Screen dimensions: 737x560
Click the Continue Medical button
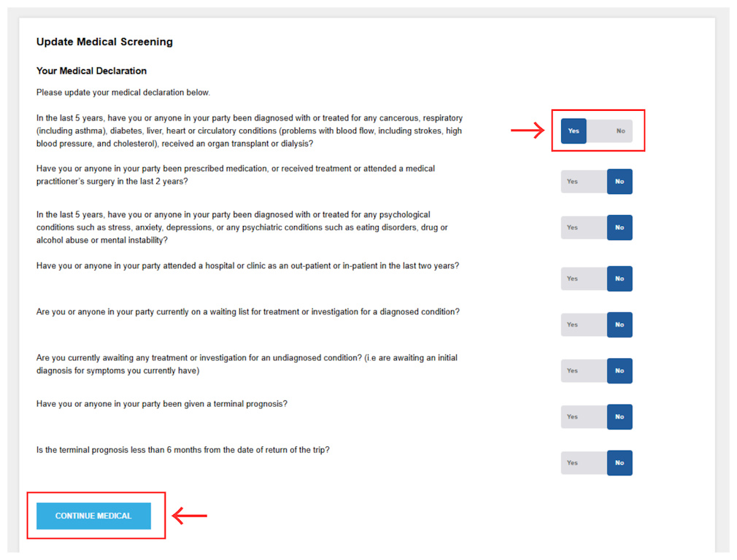(93, 516)
